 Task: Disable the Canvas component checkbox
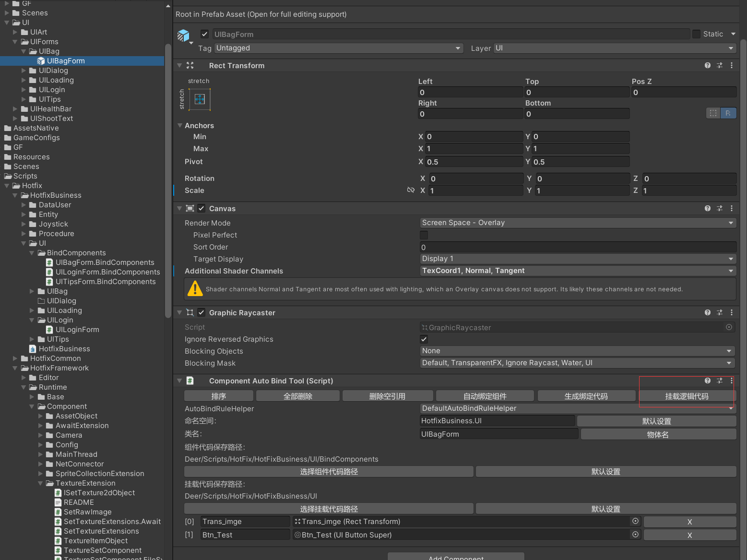202,208
